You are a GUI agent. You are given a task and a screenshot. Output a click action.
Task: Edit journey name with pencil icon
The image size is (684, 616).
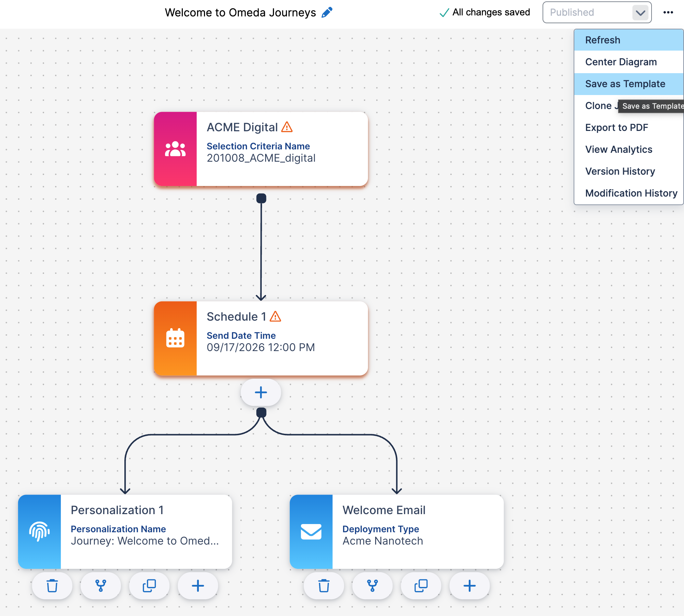click(x=327, y=13)
